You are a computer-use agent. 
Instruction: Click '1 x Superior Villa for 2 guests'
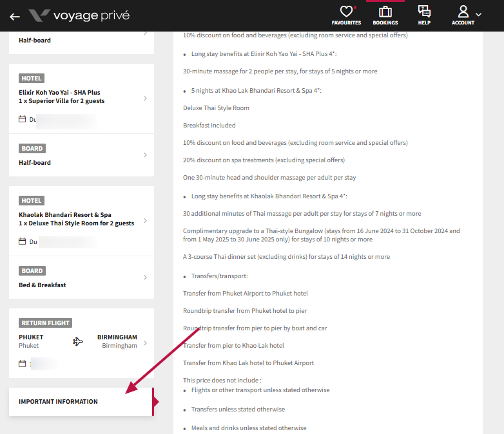pyautogui.click(x=62, y=101)
